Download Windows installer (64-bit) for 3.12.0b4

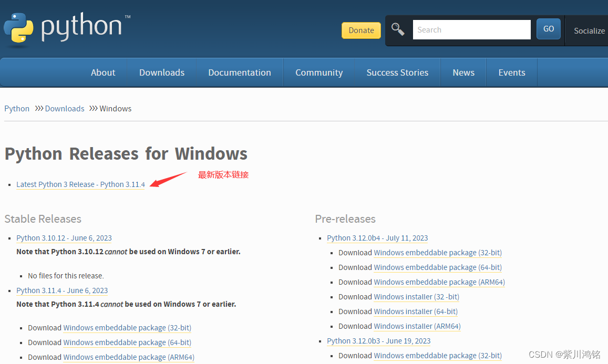coord(415,311)
